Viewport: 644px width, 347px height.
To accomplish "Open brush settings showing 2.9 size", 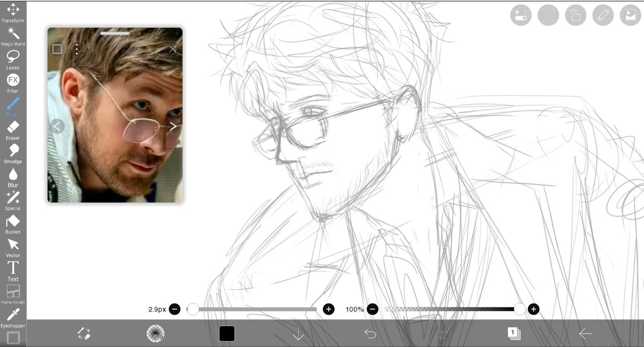I will click(x=156, y=334).
